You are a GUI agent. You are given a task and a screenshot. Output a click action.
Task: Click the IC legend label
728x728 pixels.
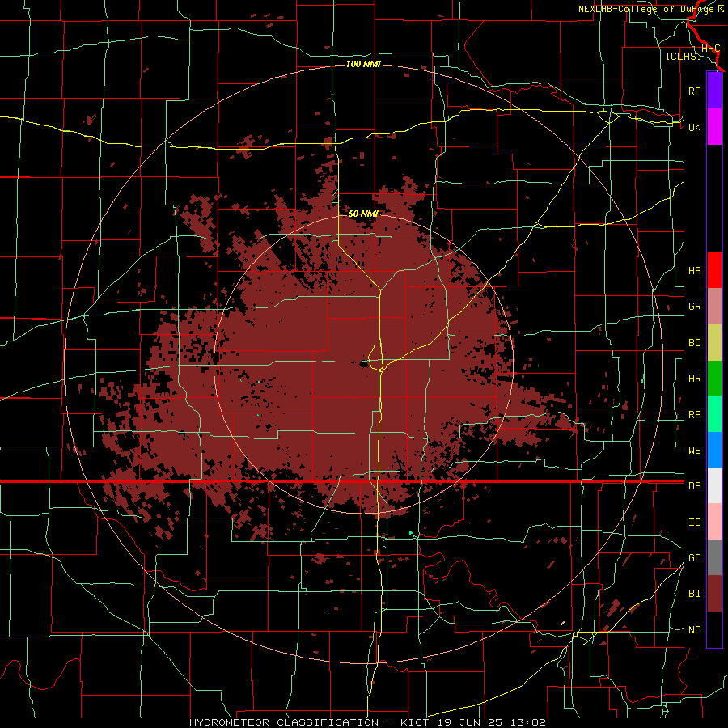pyautogui.click(x=694, y=523)
